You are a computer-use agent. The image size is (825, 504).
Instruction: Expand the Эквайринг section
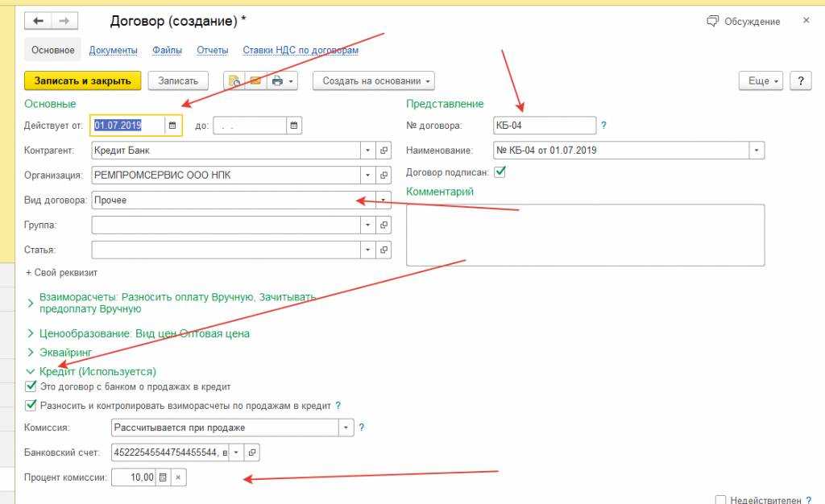tap(31, 353)
